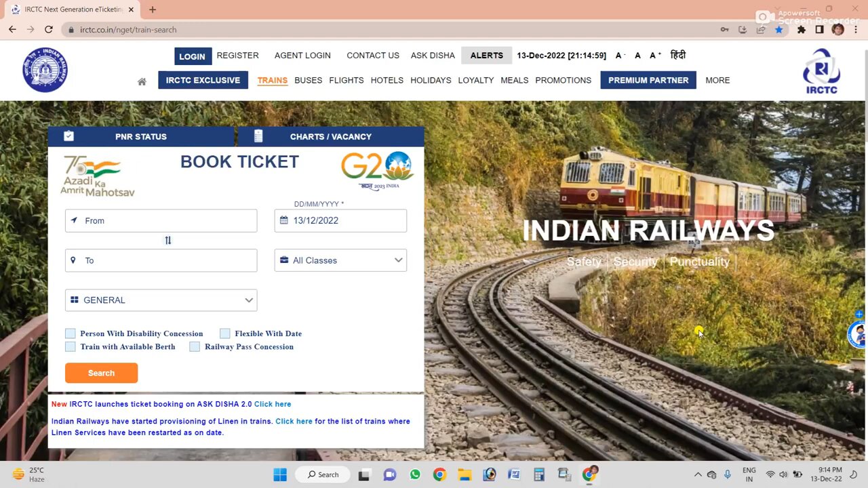
Task: Switch language to Hindi
Action: click(677, 56)
